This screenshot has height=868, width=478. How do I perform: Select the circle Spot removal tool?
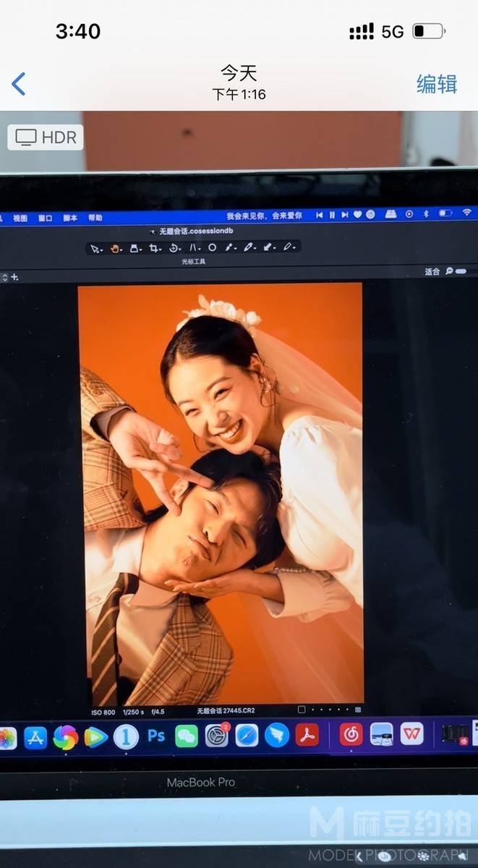212,247
